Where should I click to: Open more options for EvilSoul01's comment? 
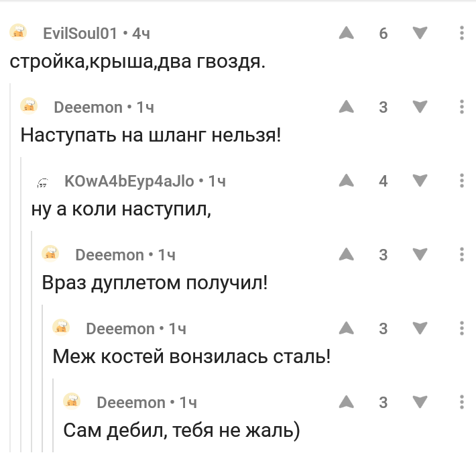(461, 33)
